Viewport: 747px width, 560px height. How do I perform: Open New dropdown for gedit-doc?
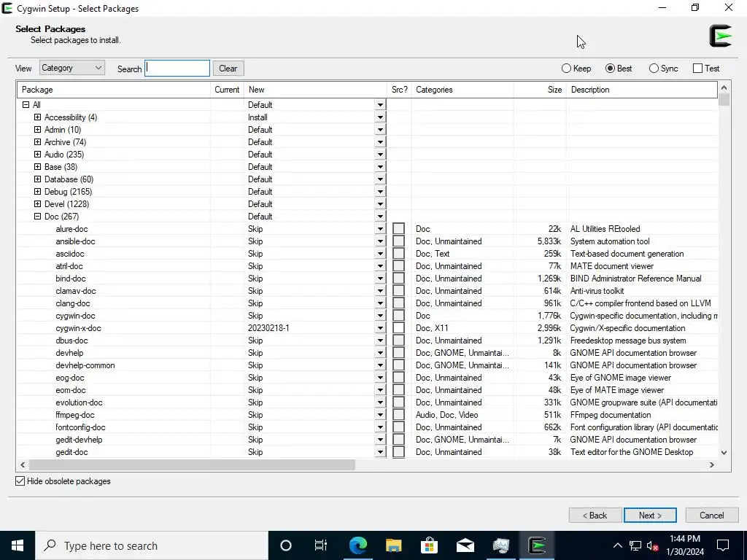point(379,451)
